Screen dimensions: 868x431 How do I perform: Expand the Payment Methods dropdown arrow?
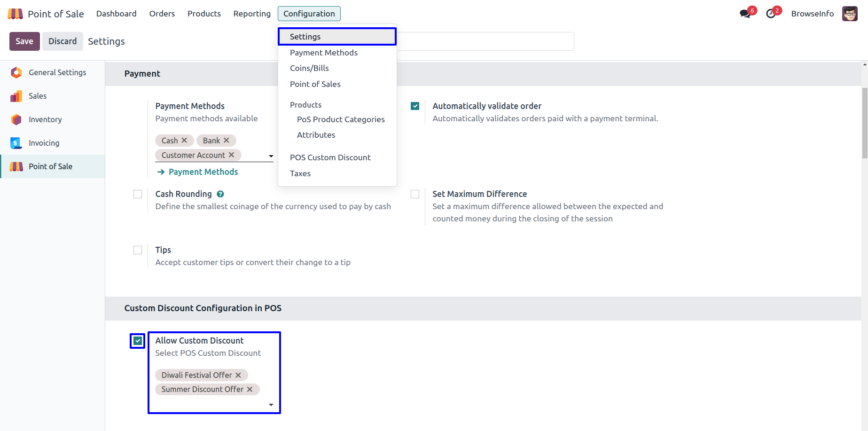pos(271,156)
